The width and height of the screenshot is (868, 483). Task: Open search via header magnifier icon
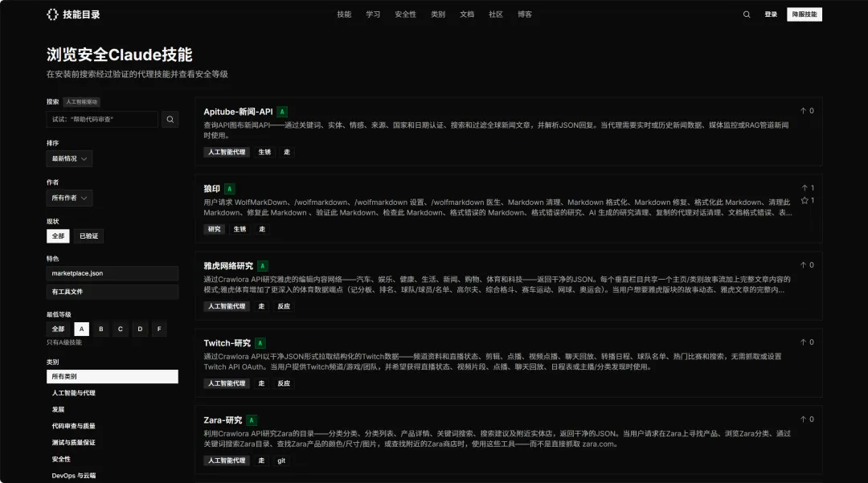746,14
